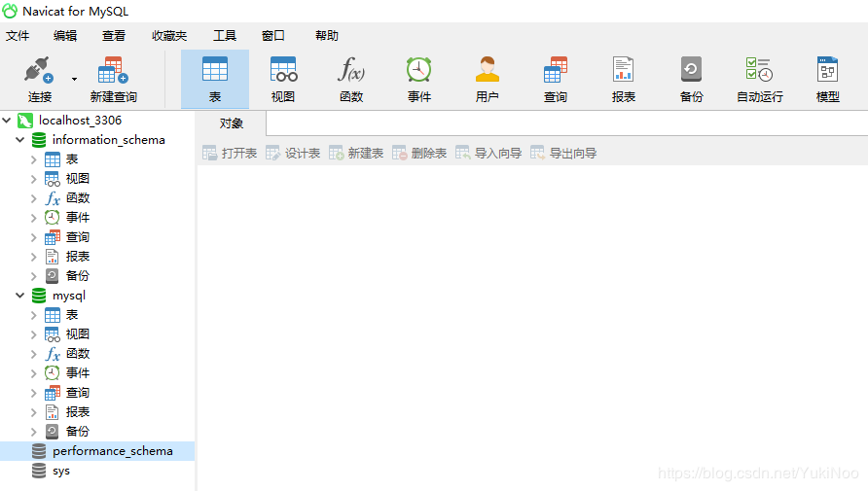
Task: Select the sys database in tree
Action: (60, 471)
